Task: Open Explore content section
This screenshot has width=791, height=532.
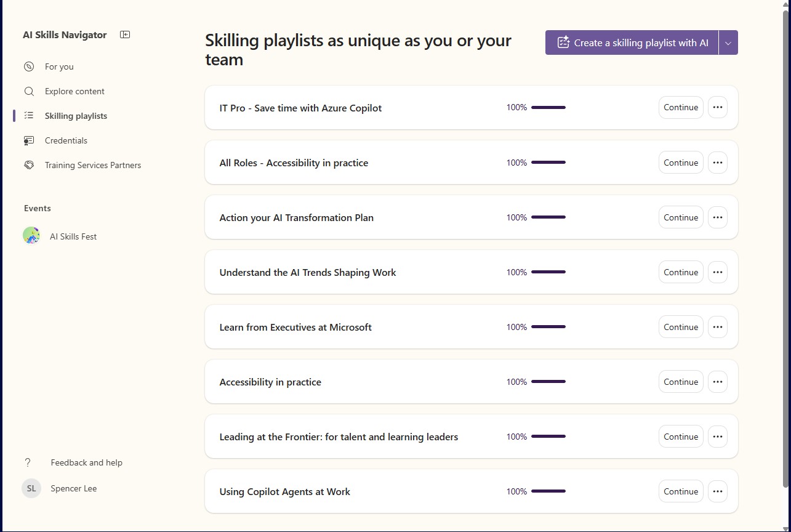Action: click(74, 91)
